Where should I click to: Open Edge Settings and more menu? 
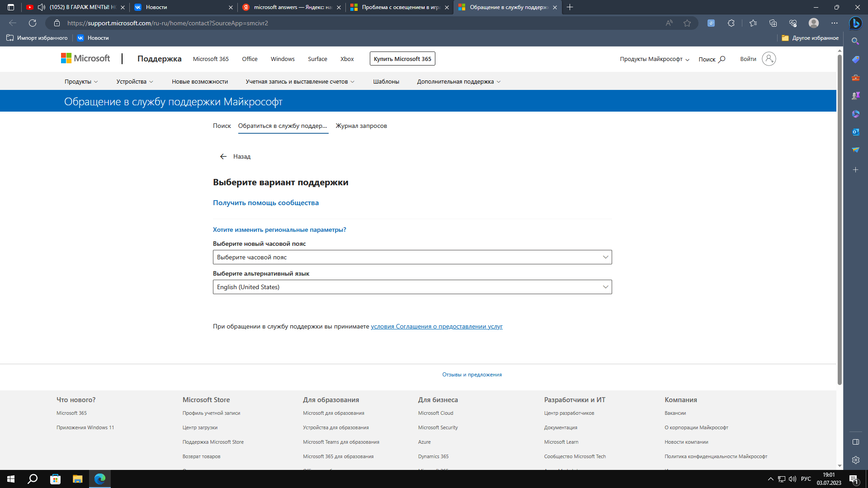(x=835, y=23)
